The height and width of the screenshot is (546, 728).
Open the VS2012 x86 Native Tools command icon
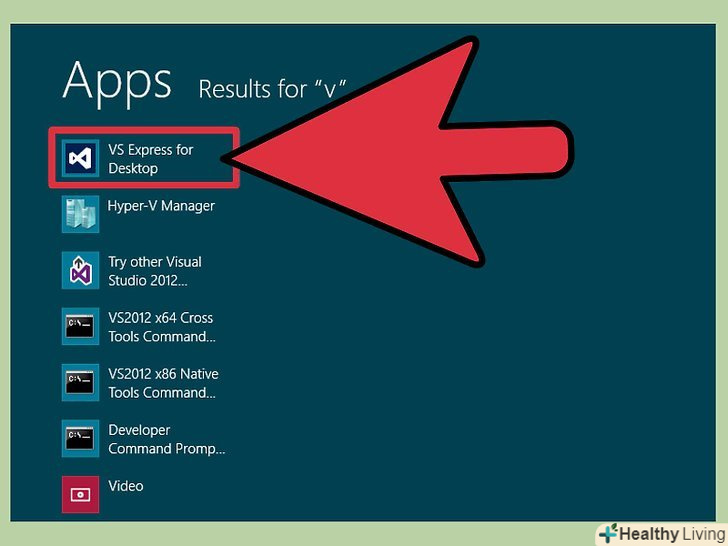tap(80, 383)
